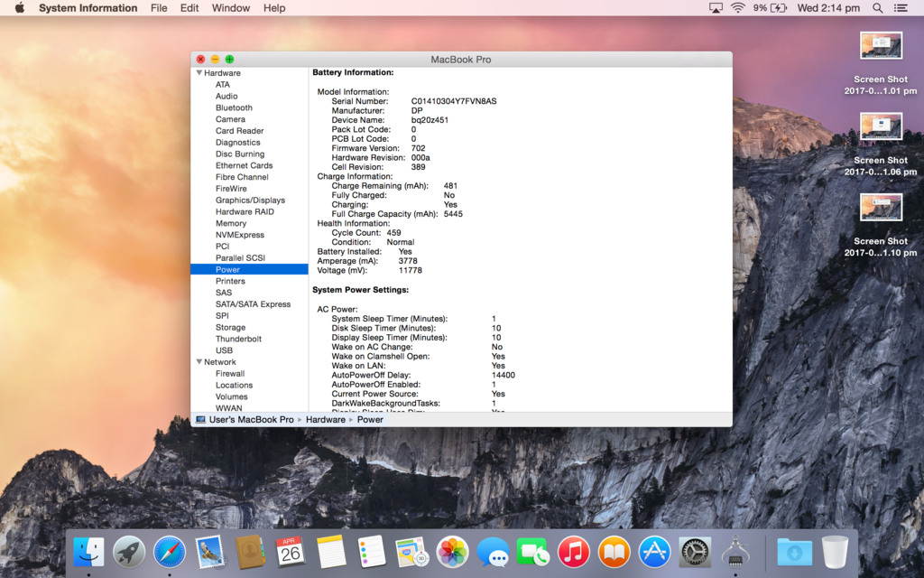Select Locations under Network
The image size is (924, 578).
(234, 385)
